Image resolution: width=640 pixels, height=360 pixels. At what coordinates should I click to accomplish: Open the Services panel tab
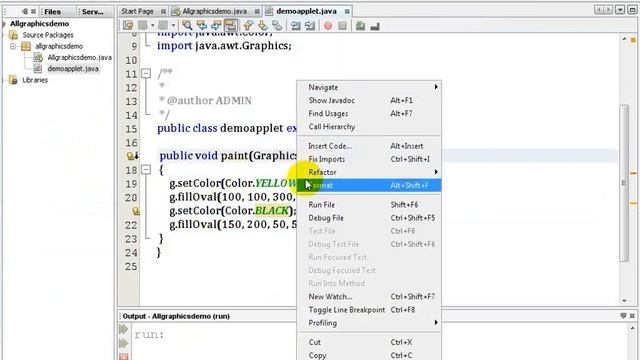(x=93, y=12)
